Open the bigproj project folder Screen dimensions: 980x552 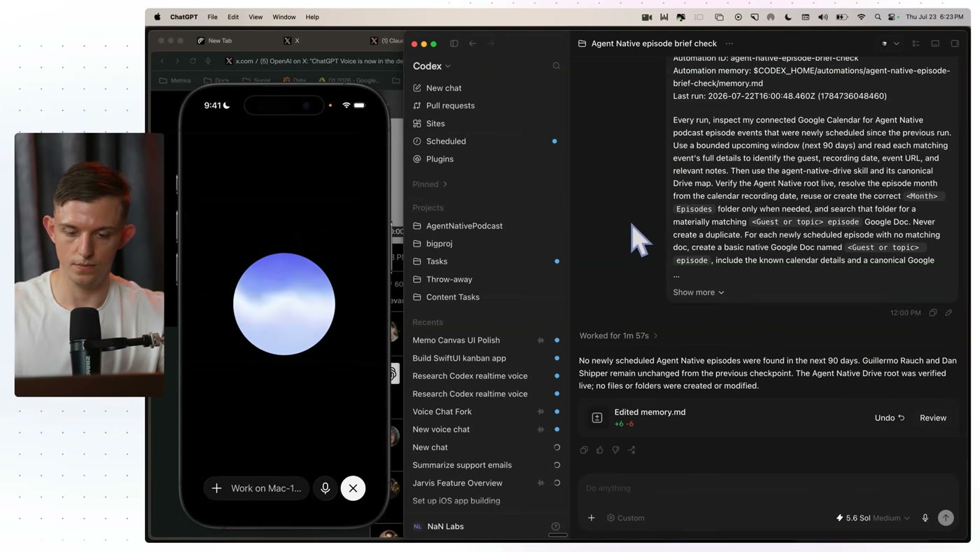pyautogui.click(x=439, y=244)
